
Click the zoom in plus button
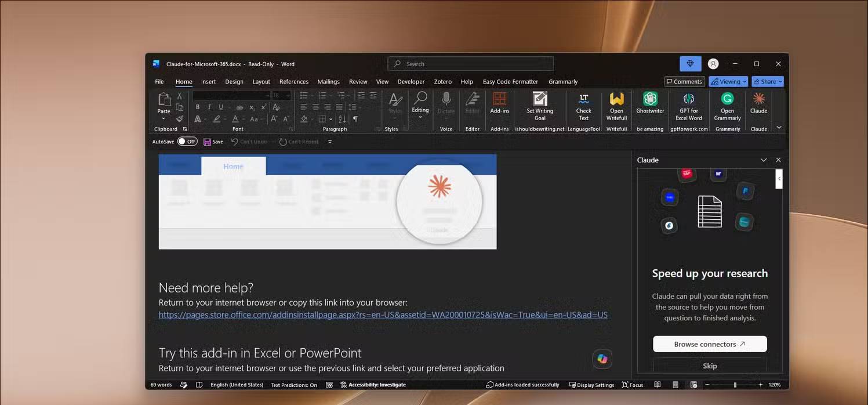coord(761,385)
